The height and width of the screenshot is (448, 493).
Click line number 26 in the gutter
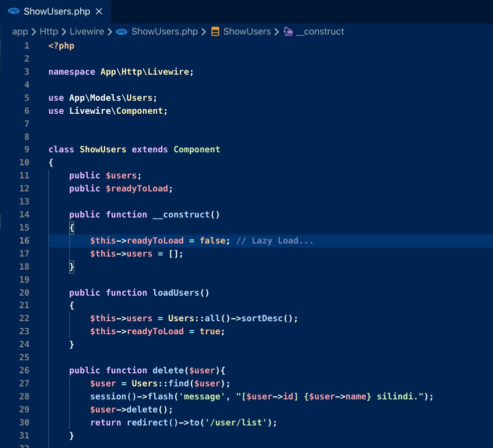[24, 371]
